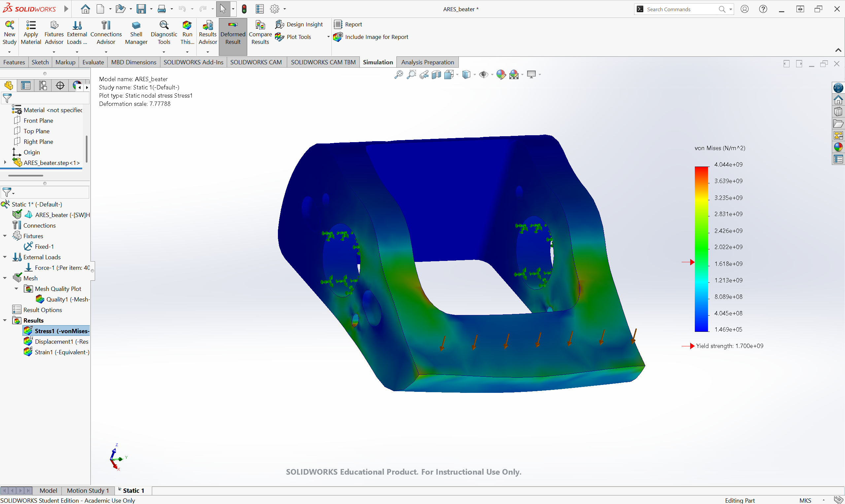845x504 pixels.
Task: Open the Analysis Preparation tab
Action: point(427,62)
